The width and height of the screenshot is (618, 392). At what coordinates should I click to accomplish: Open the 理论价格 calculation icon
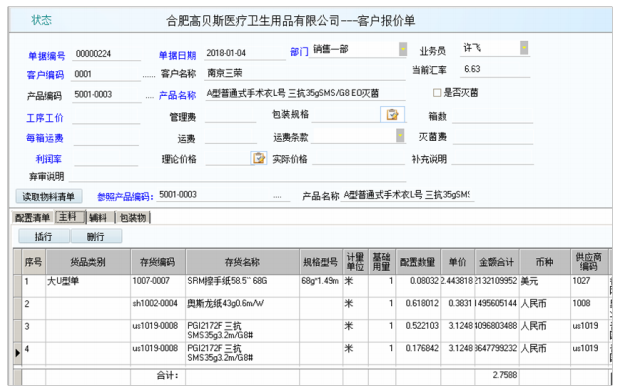coord(259,158)
